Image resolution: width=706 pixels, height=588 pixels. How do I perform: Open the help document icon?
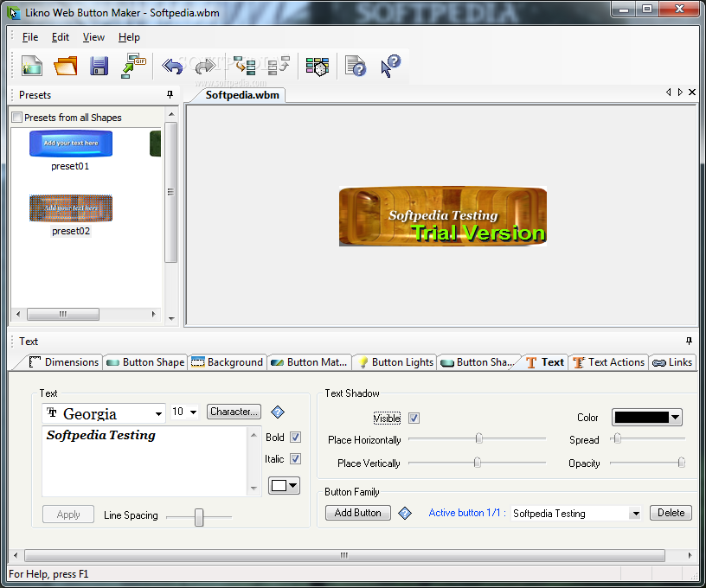[356, 67]
